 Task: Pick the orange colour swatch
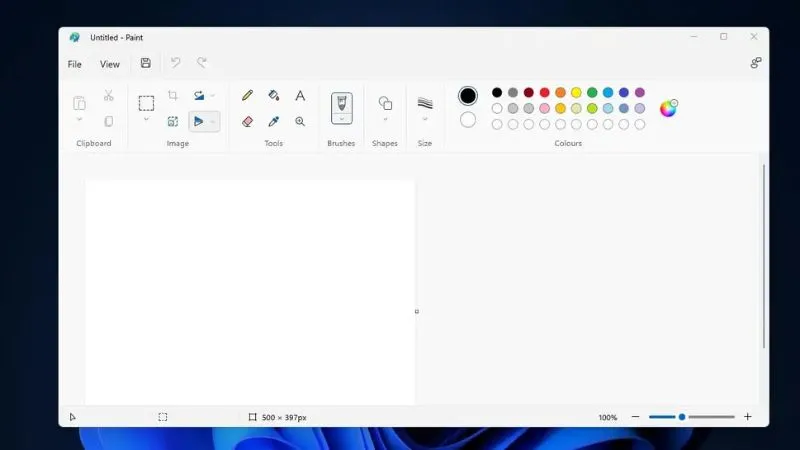pyautogui.click(x=560, y=92)
